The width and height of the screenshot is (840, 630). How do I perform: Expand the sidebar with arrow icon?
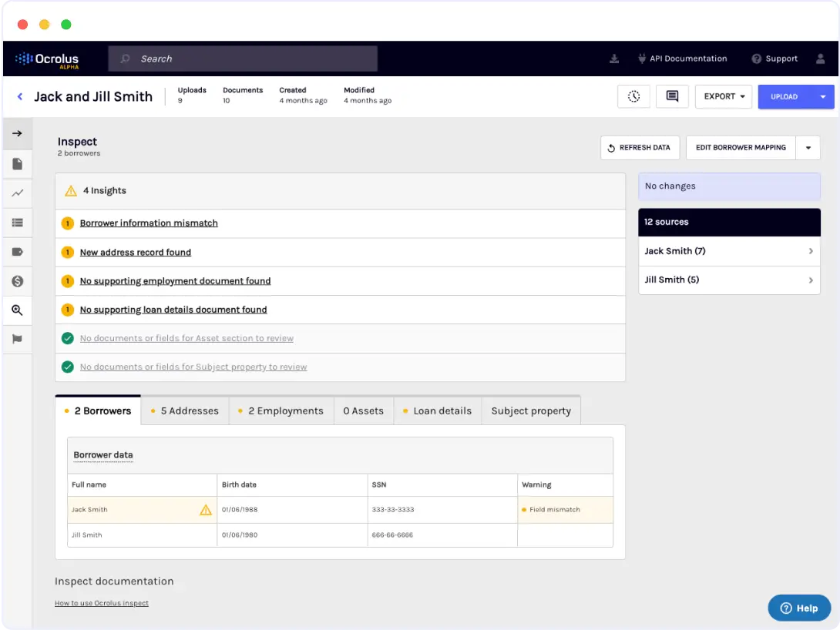click(x=18, y=133)
